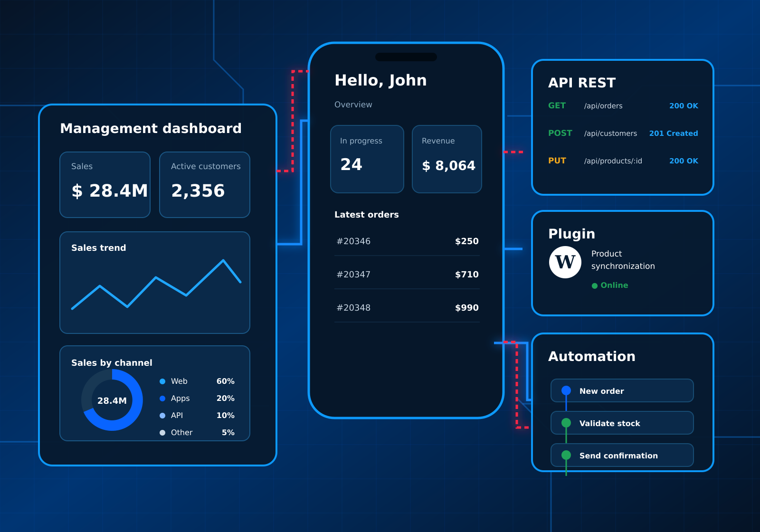Open order #20348

tap(407, 308)
